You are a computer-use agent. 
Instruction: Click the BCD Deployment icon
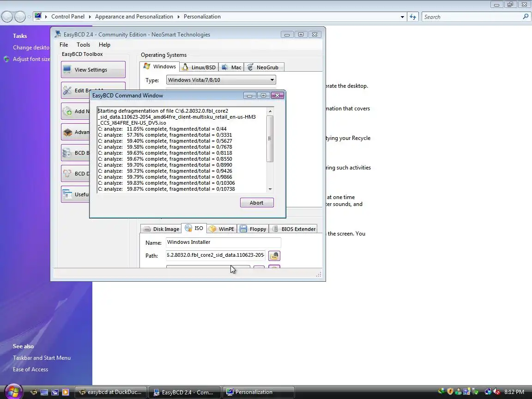tap(67, 173)
